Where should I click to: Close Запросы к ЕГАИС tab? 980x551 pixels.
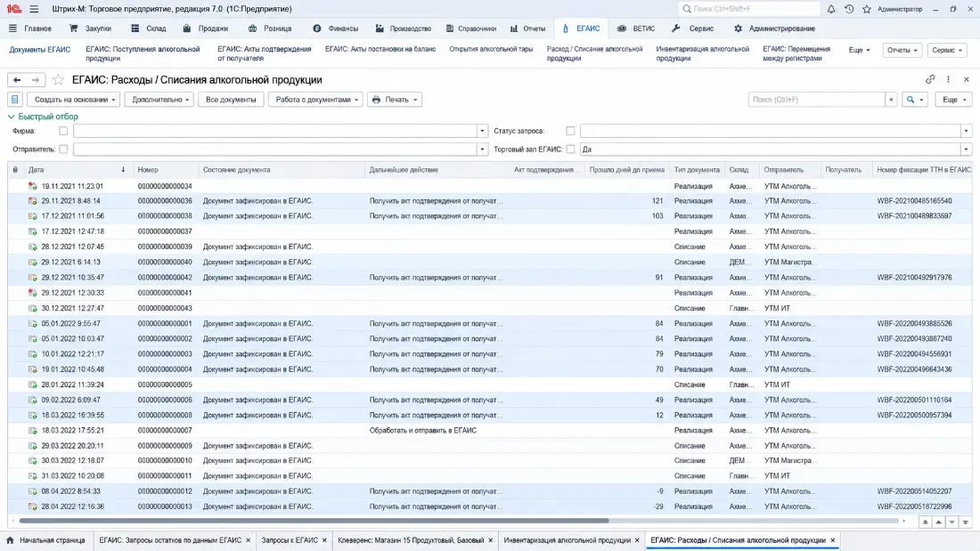point(324,539)
